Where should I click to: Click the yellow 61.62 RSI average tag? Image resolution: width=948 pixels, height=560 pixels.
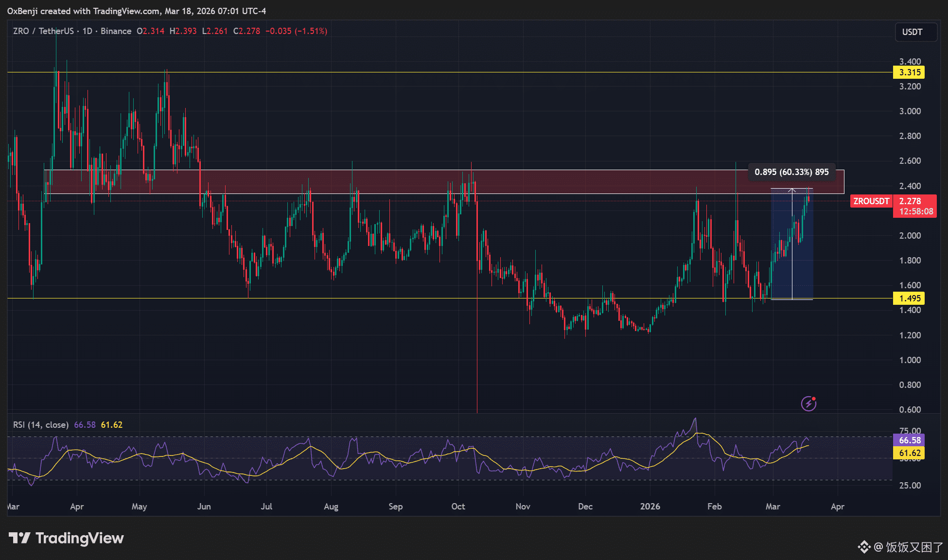pos(909,453)
